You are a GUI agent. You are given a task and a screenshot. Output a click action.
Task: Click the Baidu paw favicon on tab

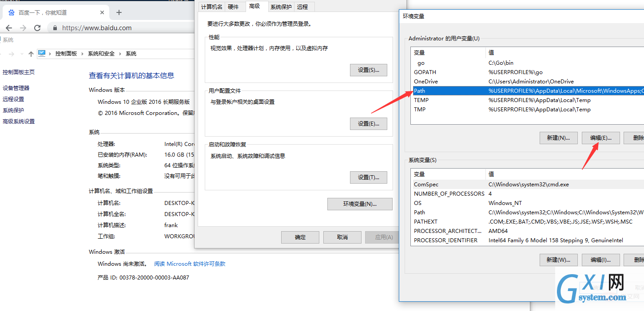[12, 12]
